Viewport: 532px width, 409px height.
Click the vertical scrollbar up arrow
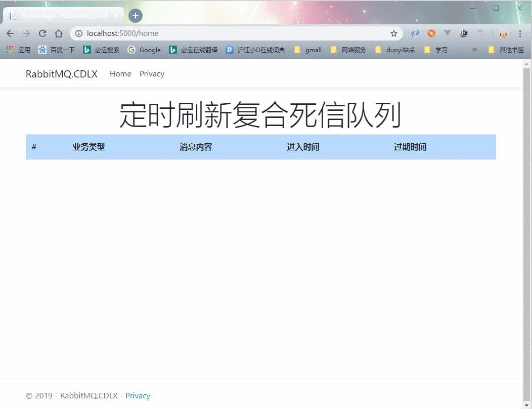pyautogui.click(x=526, y=63)
